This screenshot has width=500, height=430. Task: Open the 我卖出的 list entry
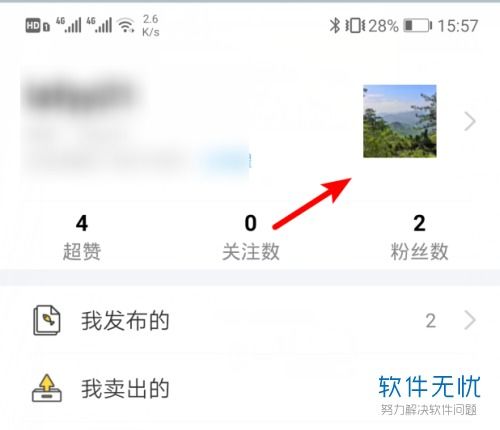(250, 389)
